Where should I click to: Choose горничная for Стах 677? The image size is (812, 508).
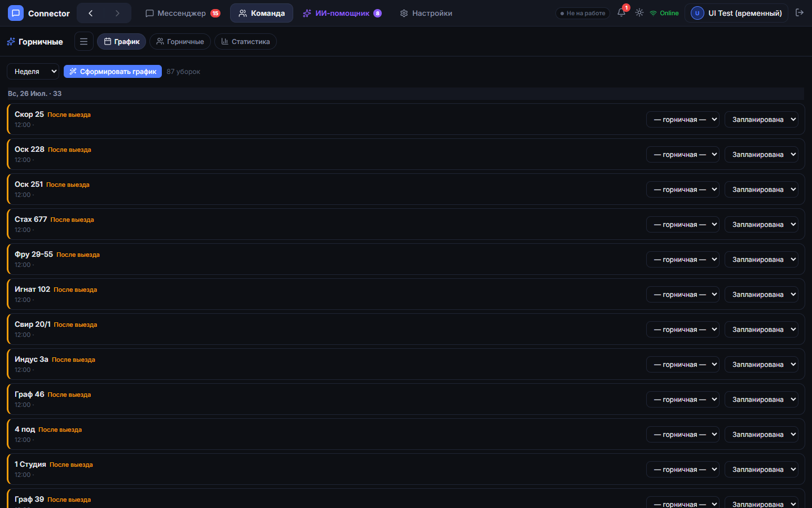[x=683, y=224]
